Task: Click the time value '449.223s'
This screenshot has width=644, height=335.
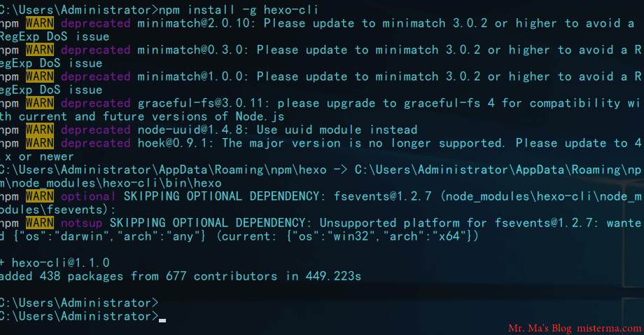Action: (333, 276)
